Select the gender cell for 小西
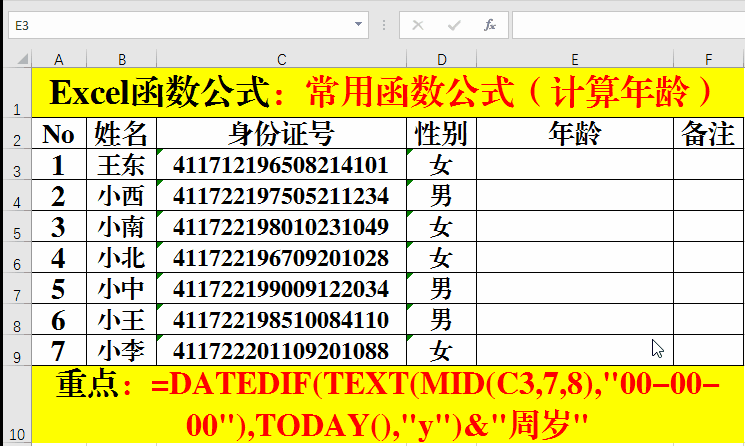 tap(441, 195)
